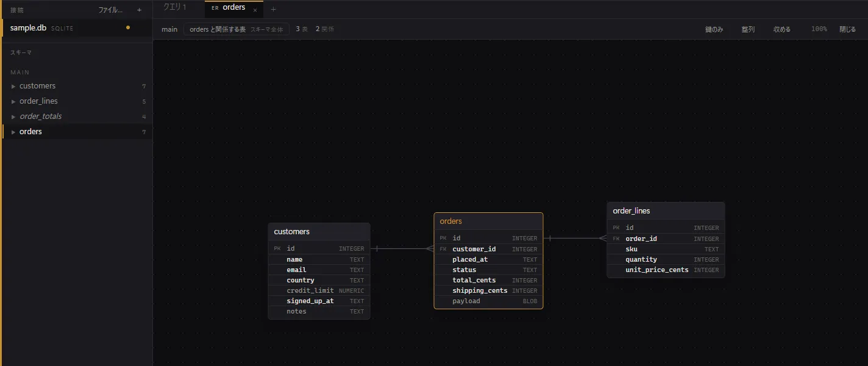Expand the customers table in the sidebar

[x=13, y=86]
